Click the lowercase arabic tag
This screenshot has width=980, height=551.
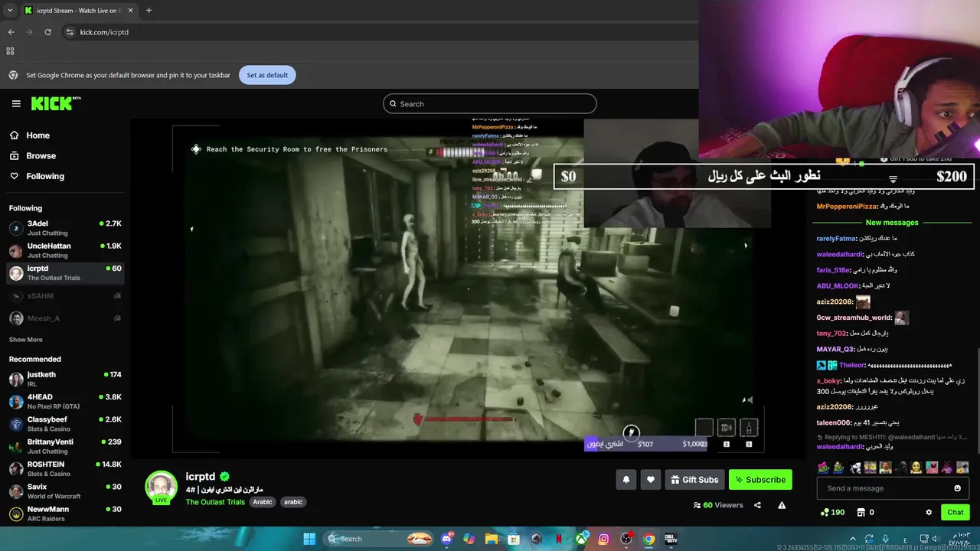click(x=293, y=502)
